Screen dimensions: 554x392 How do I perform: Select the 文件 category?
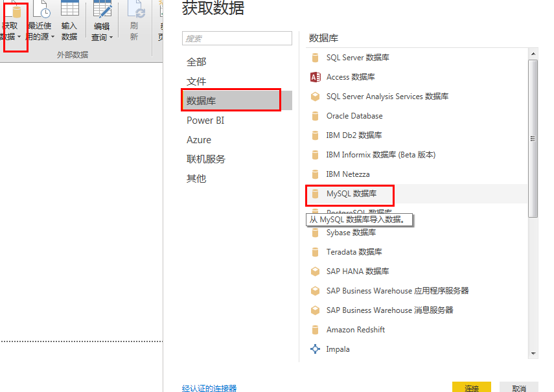237,82
